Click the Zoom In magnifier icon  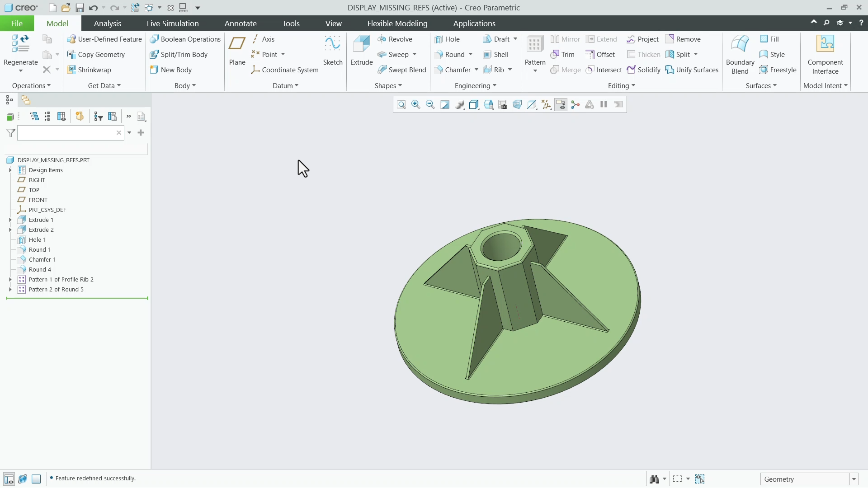click(416, 105)
